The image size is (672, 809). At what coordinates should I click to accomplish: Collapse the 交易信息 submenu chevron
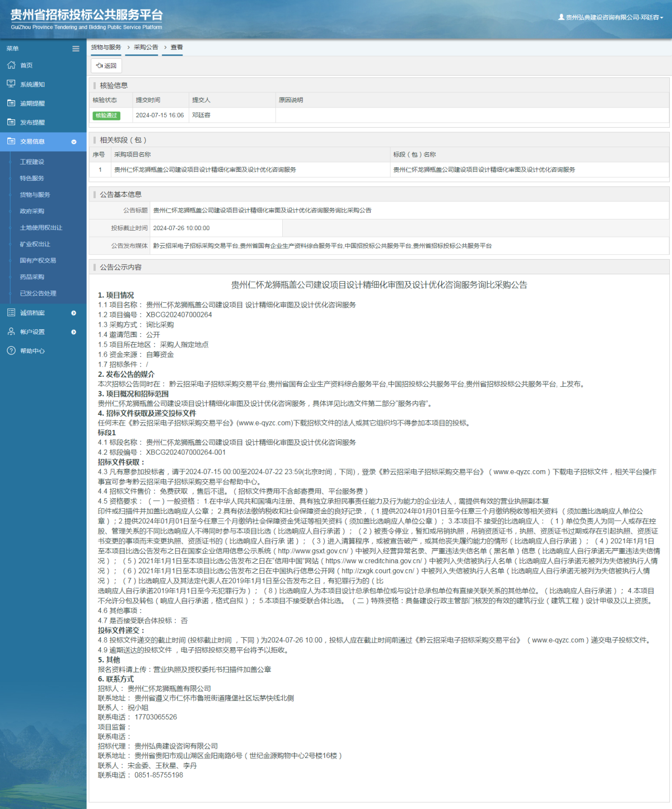tap(73, 142)
